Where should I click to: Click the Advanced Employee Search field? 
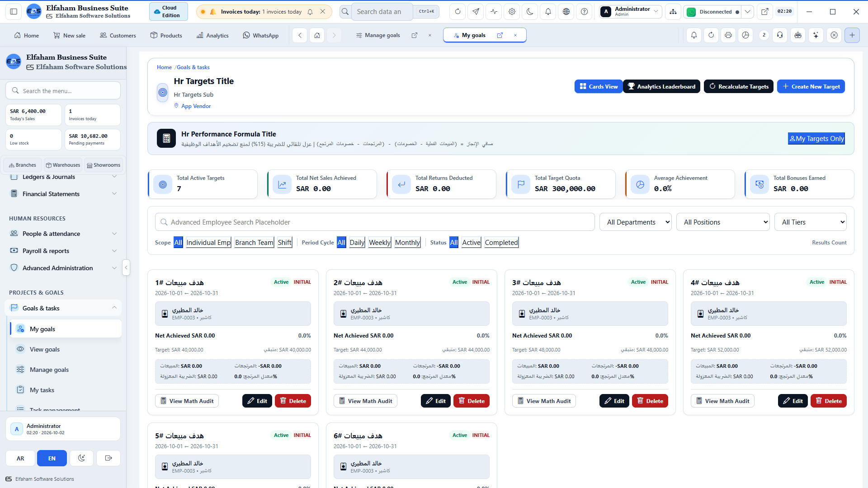point(375,222)
